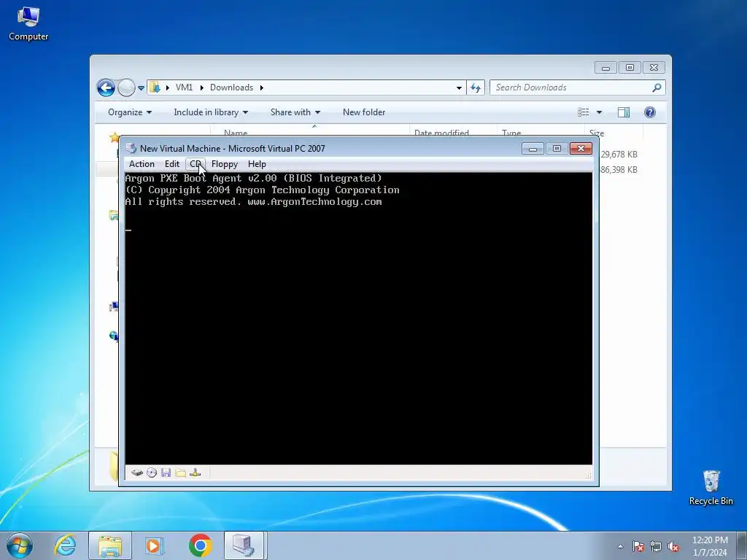Click Downloads in the Explorer address bar

(x=231, y=87)
